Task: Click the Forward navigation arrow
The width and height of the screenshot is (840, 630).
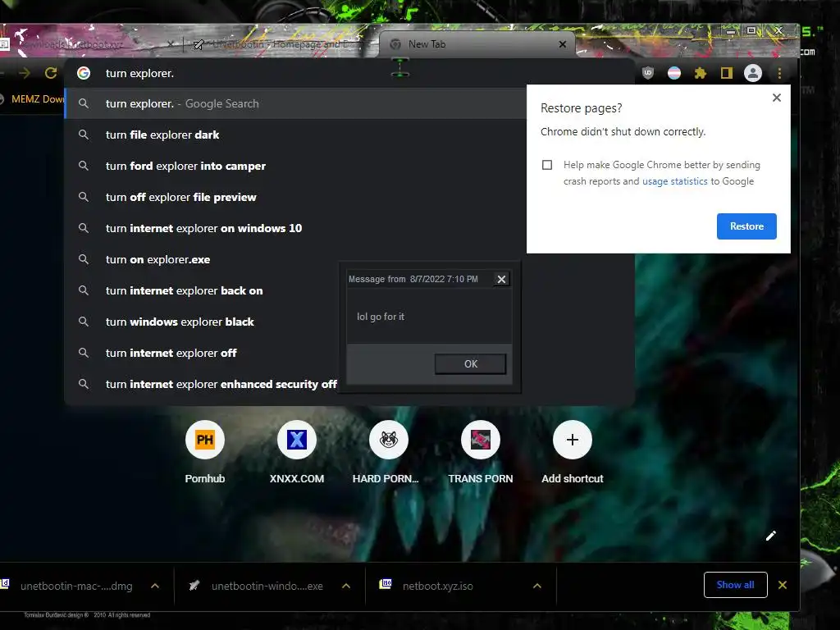Action: tap(25, 73)
